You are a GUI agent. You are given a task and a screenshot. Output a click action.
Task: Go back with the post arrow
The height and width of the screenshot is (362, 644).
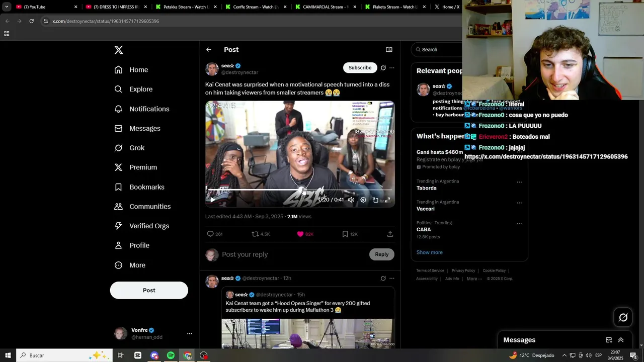(x=209, y=50)
